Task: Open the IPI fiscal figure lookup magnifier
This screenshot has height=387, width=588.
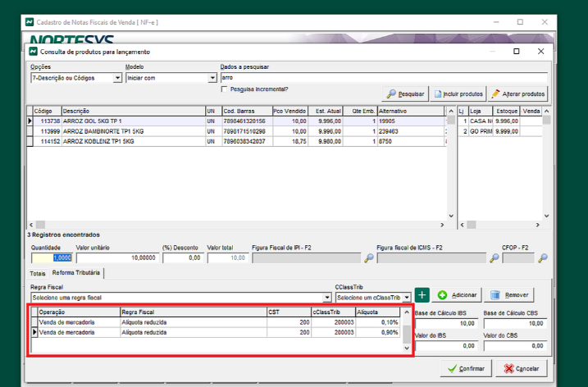Action: (x=368, y=257)
